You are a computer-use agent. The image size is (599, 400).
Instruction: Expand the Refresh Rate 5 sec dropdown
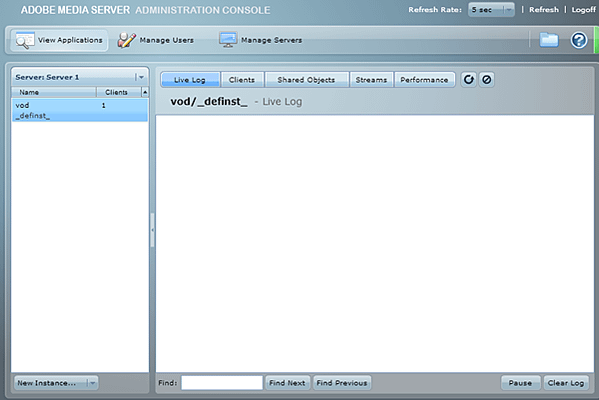pyautogui.click(x=491, y=10)
